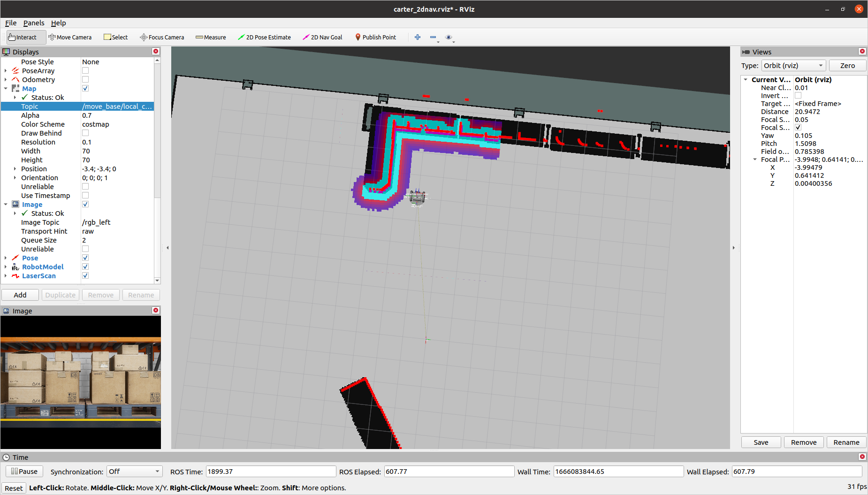The image size is (868, 495).
Task: Click the ROS Time field
Action: click(271, 472)
